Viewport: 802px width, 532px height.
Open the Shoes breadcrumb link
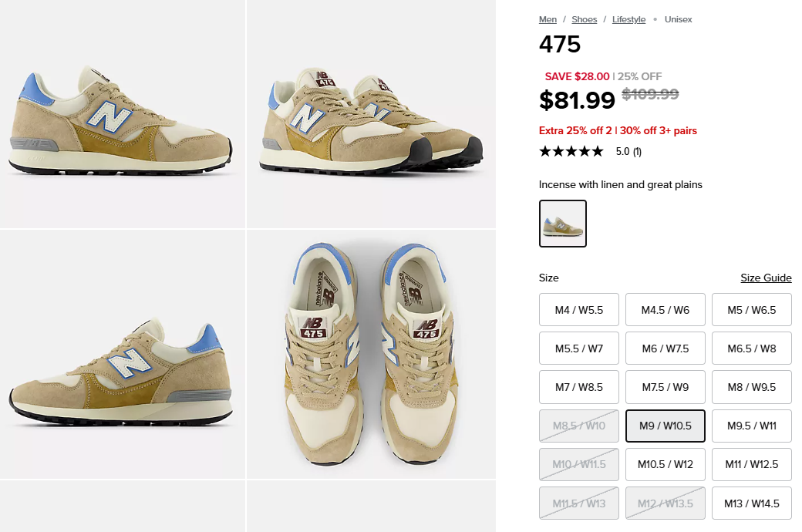point(584,19)
